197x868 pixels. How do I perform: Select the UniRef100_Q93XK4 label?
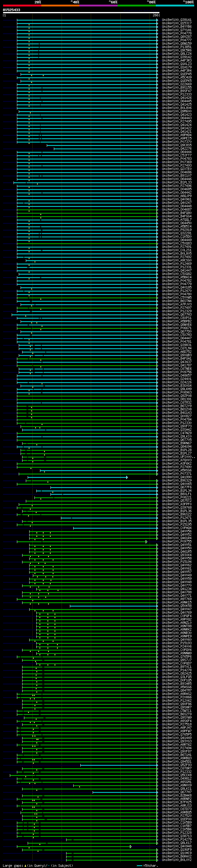176,555
